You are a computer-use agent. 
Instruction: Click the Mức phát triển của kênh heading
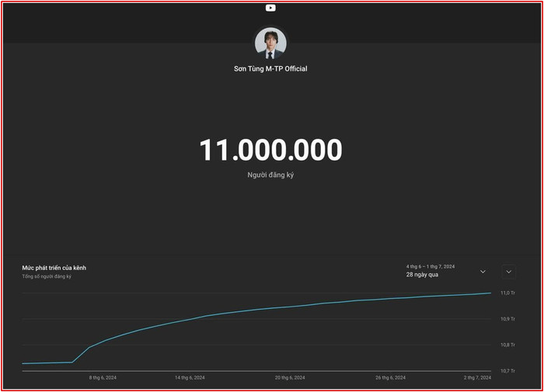(x=54, y=268)
